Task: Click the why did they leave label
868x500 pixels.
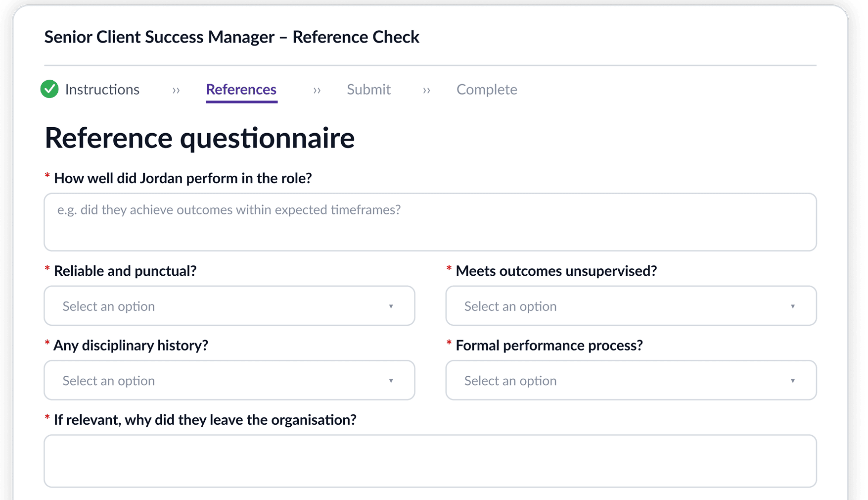Action: pos(205,420)
